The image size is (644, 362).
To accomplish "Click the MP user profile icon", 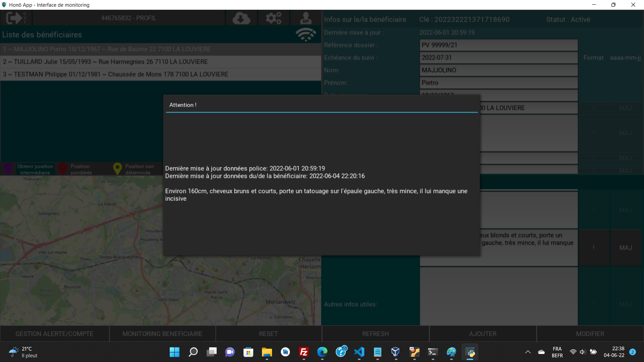I will click(x=306, y=18).
